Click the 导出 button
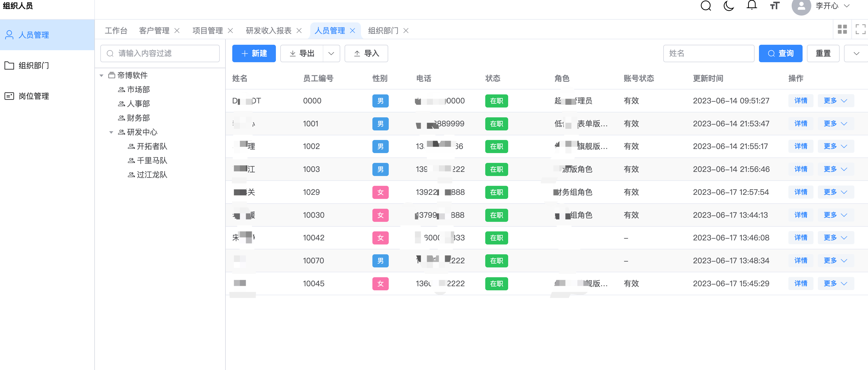 coord(302,53)
